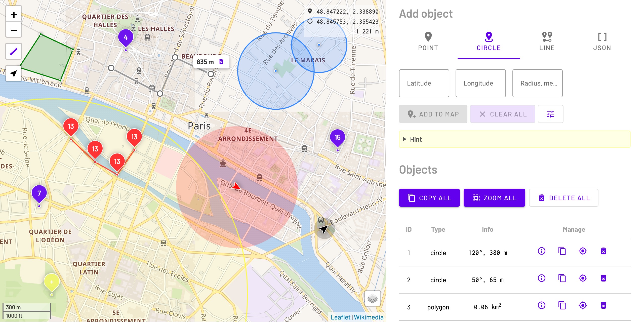Open settings sliders icon next to Clear All
This screenshot has height=322, width=644.
550,114
